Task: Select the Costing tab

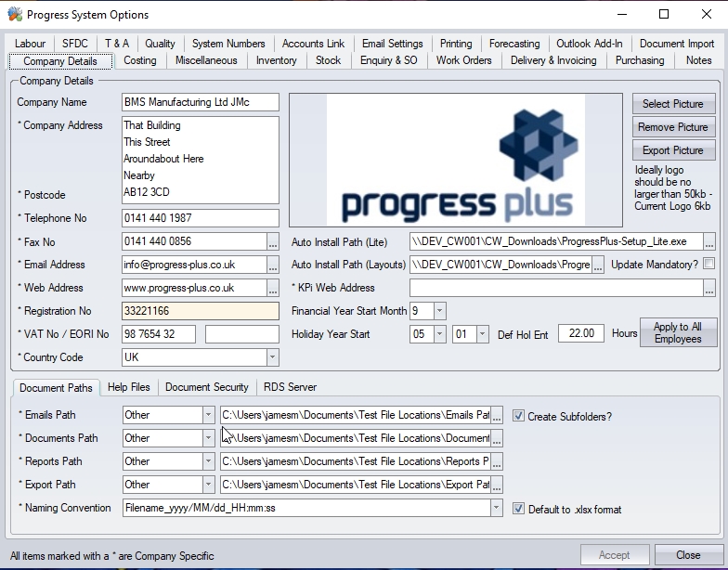Action: [139, 60]
